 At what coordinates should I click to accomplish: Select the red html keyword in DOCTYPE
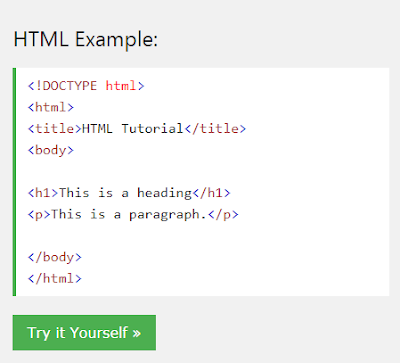click(121, 86)
